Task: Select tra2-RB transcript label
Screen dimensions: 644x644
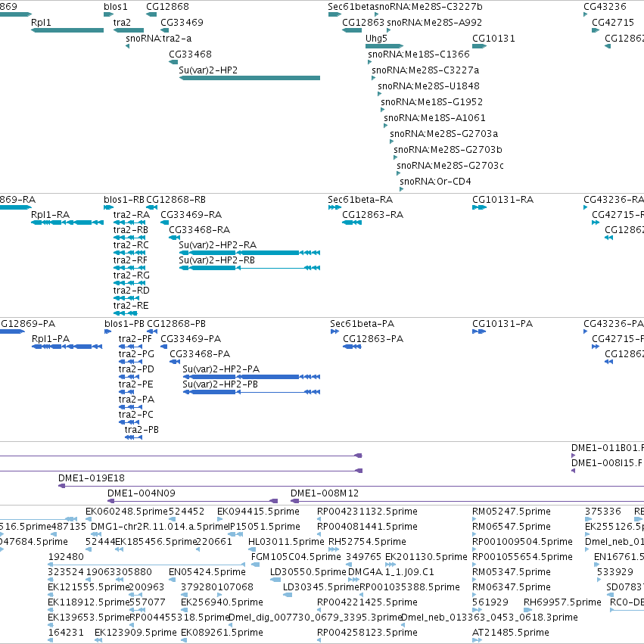Action: tap(131, 230)
